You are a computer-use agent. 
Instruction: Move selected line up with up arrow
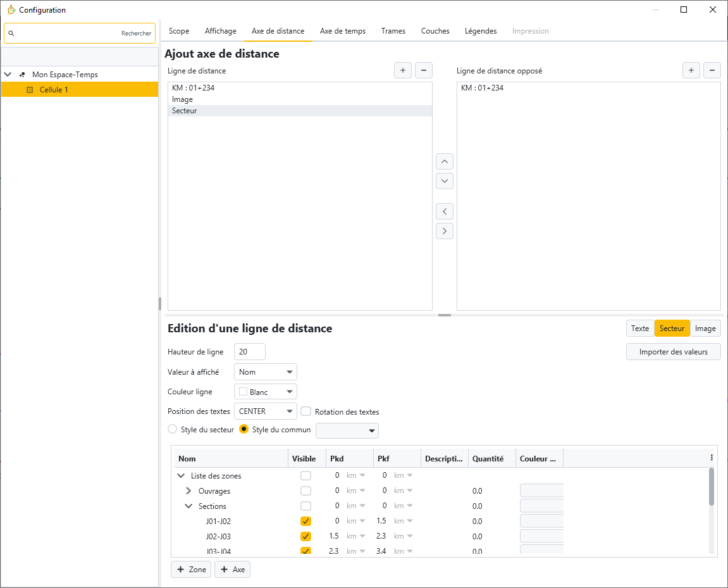(x=445, y=161)
